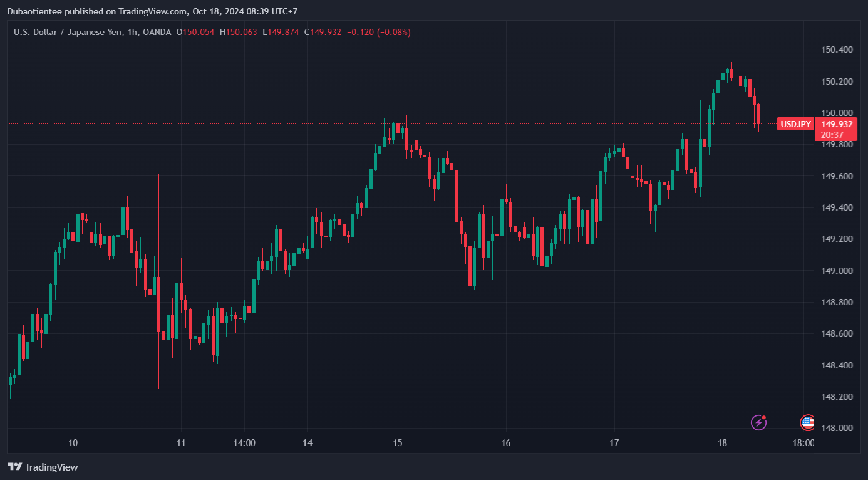Click the date label 17 on time axis
868x480 pixels.
614,443
